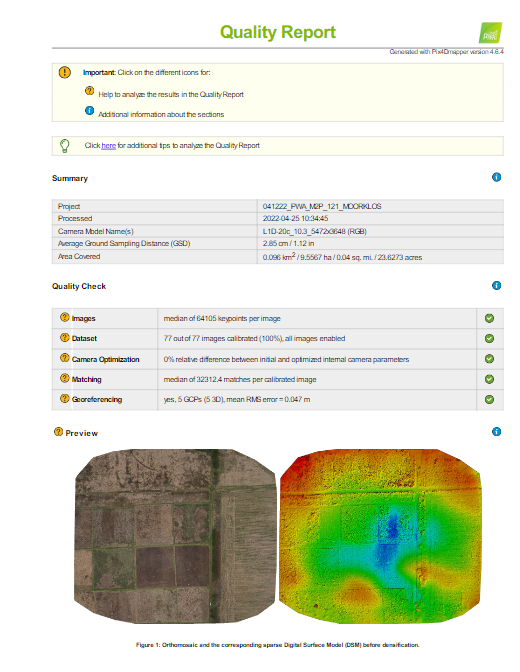
Task: Follow the 'here' additional tips link
Action: [x=108, y=146]
